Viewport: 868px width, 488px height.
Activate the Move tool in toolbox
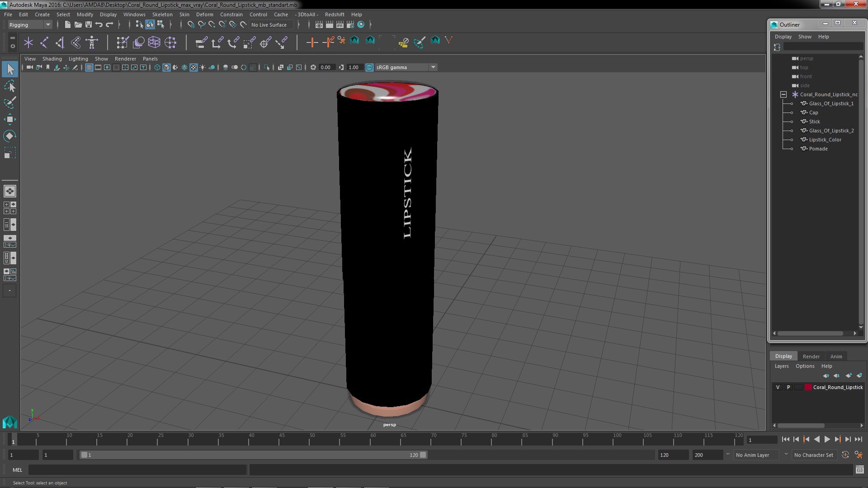pyautogui.click(x=10, y=119)
